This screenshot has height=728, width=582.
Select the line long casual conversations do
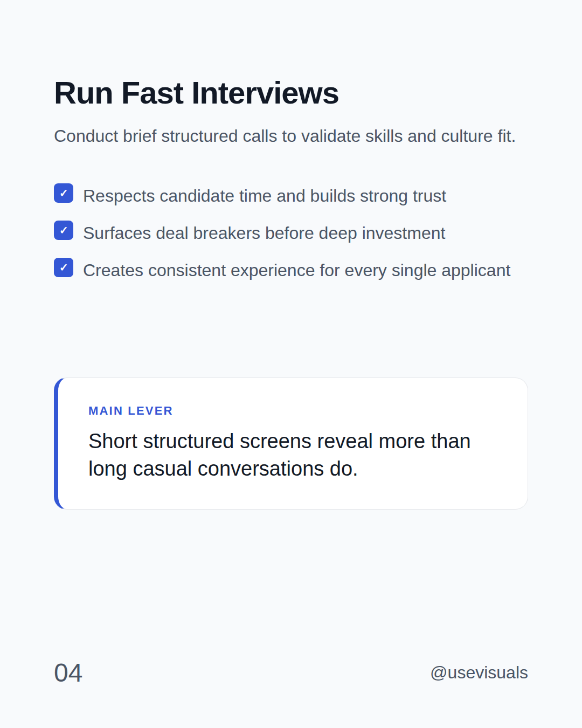(x=223, y=469)
